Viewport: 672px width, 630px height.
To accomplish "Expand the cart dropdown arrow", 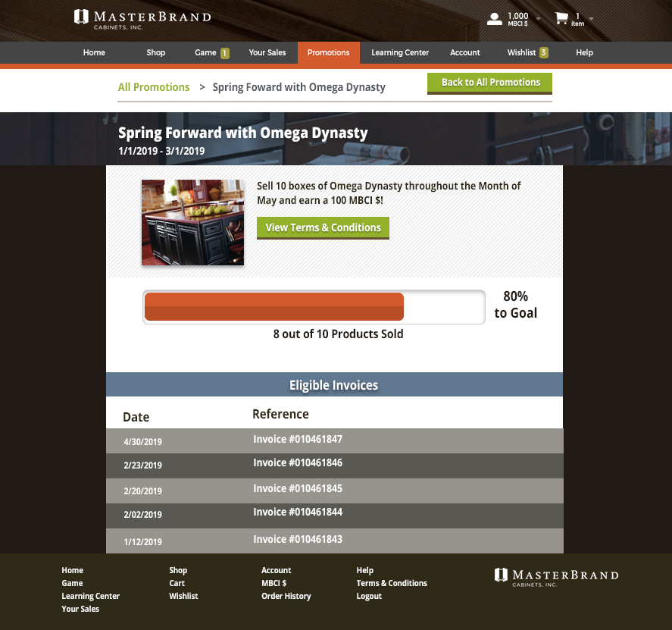I will click(x=592, y=18).
